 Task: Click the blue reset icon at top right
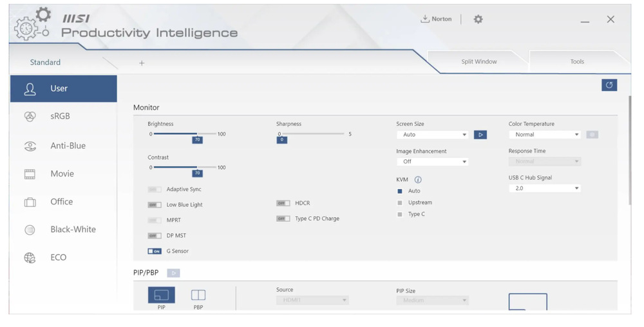click(609, 84)
